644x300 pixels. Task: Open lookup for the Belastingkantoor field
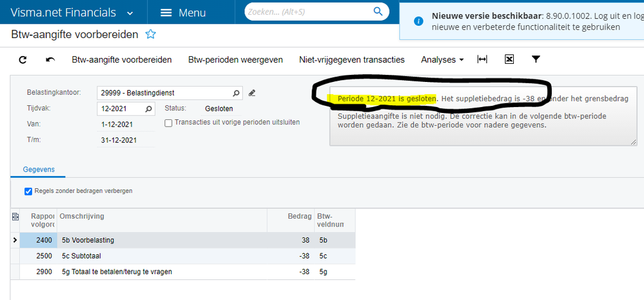pyautogui.click(x=236, y=94)
